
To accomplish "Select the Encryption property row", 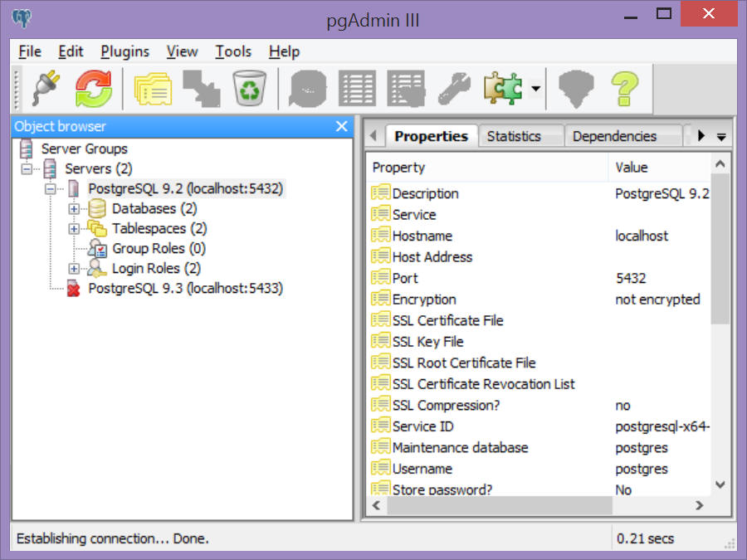I will pos(539,299).
